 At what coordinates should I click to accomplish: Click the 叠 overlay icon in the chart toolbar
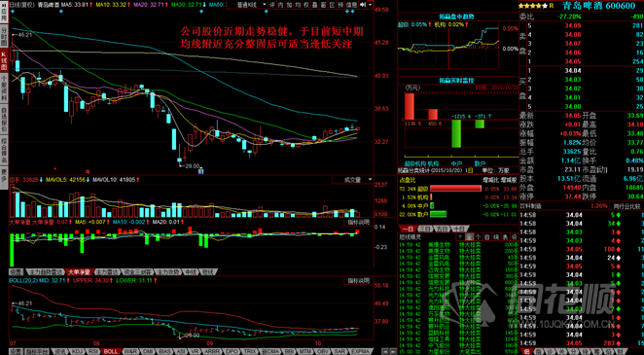coord(315,5)
